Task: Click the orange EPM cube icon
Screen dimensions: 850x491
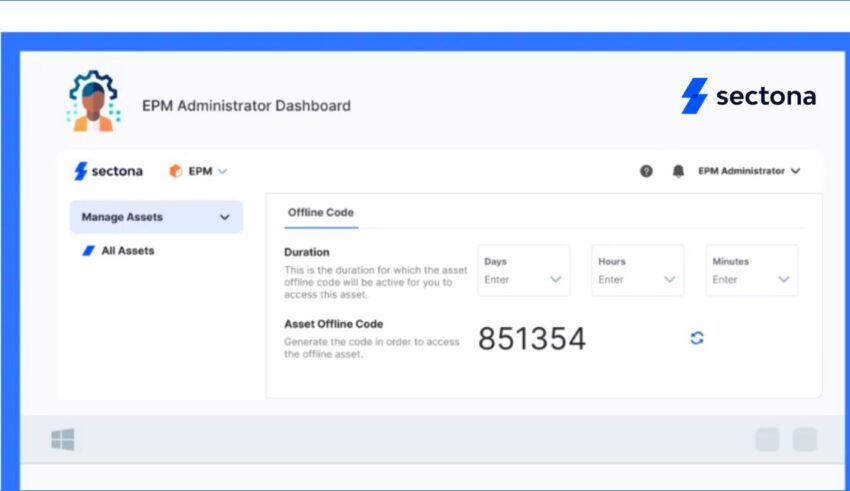Action: click(x=176, y=171)
